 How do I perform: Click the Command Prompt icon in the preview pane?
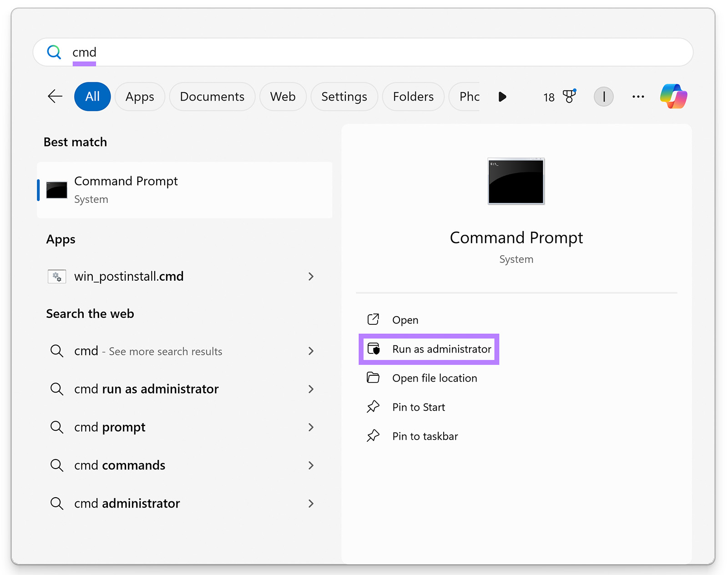pos(516,182)
